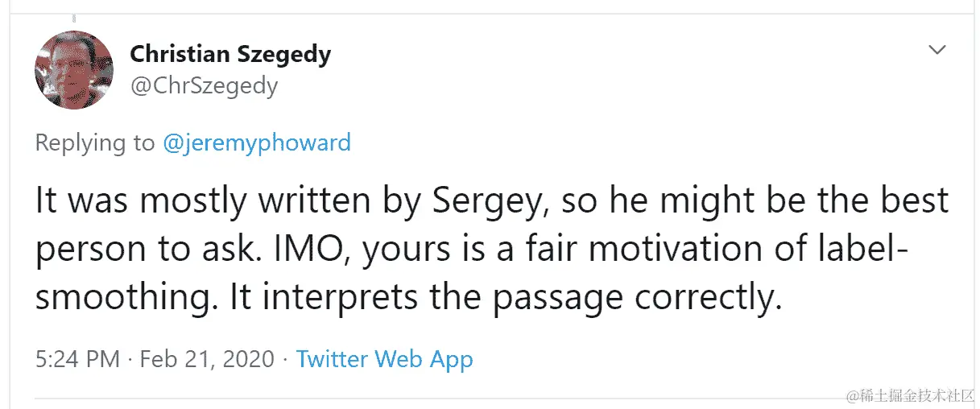
Task: Visit the @jeremyphoward mention link
Action: pyautogui.click(x=257, y=143)
